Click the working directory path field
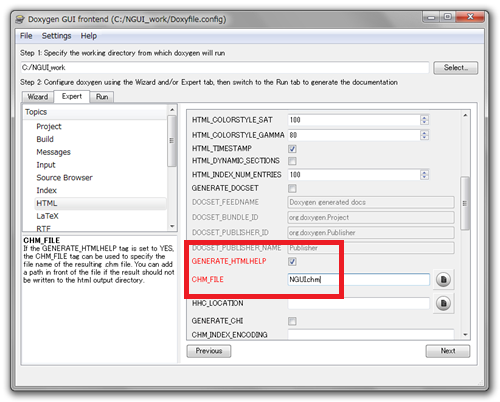This screenshot has width=500, height=402. coord(225,68)
